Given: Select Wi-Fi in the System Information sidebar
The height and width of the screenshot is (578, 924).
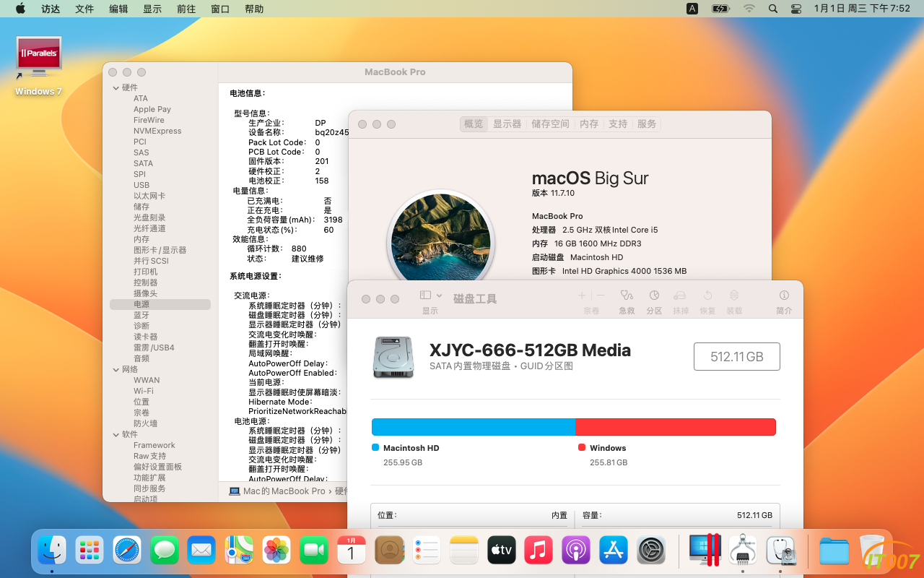Looking at the screenshot, I should pos(143,391).
